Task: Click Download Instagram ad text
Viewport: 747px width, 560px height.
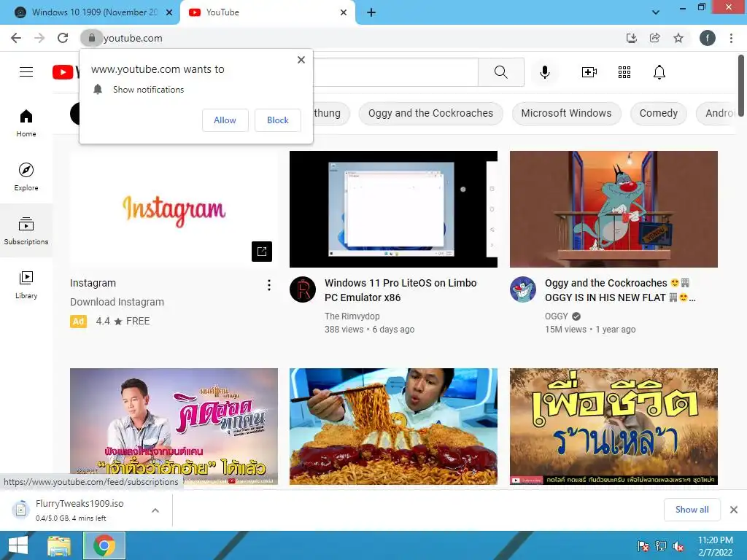Action: [x=117, y=302]
